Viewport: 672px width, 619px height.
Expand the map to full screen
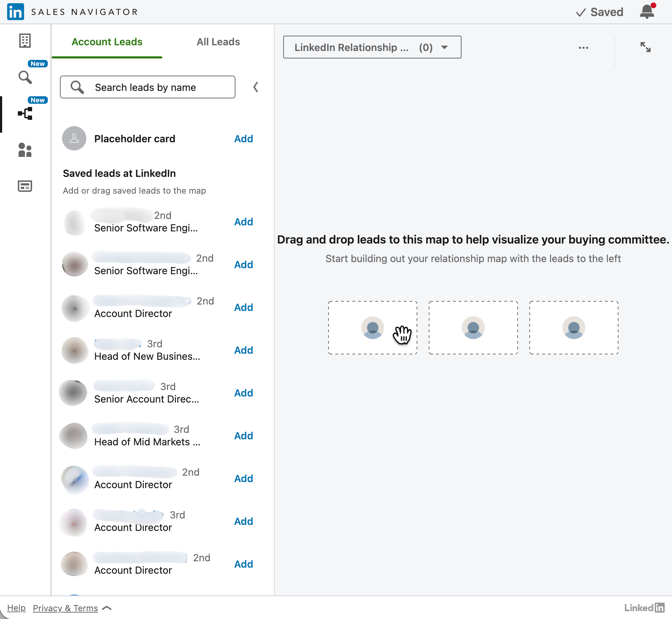point(645,47)
